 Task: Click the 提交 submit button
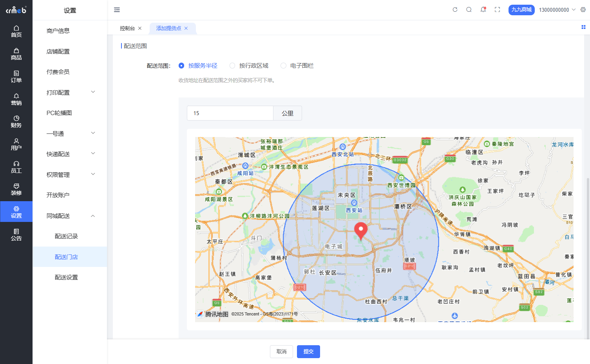(x=308, y=351)
